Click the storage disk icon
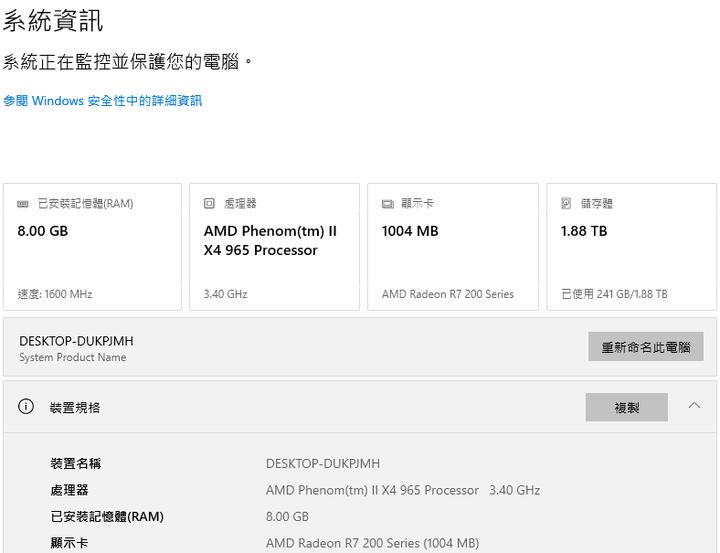 (566, 203)
